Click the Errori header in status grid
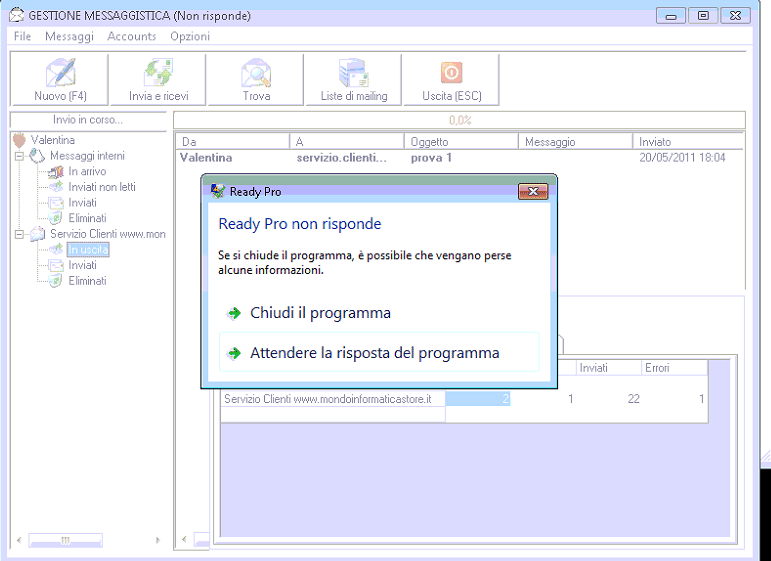The width and height of the screenshot is (771, 561). pos(674,368)
